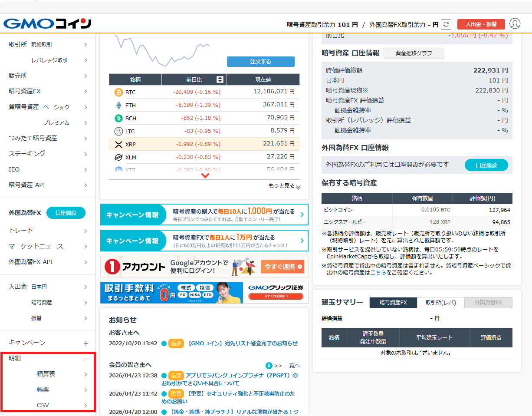This screenshot has width=532, height=416.
Task: Open 入出金 日本円 menu item
Action: [48, 287]
